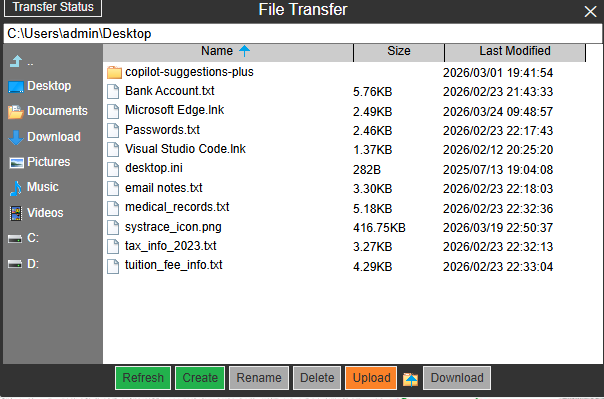Click the Delete button
The width and height of the screenshot is (604, 399).
point(317,378)
